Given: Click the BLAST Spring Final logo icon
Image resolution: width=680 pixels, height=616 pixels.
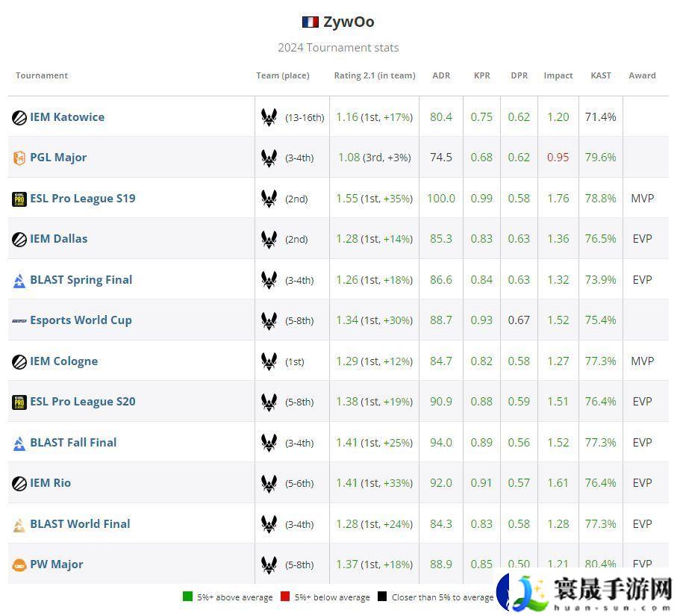Looking at the screenshot, I should click(x=19, y=281).
